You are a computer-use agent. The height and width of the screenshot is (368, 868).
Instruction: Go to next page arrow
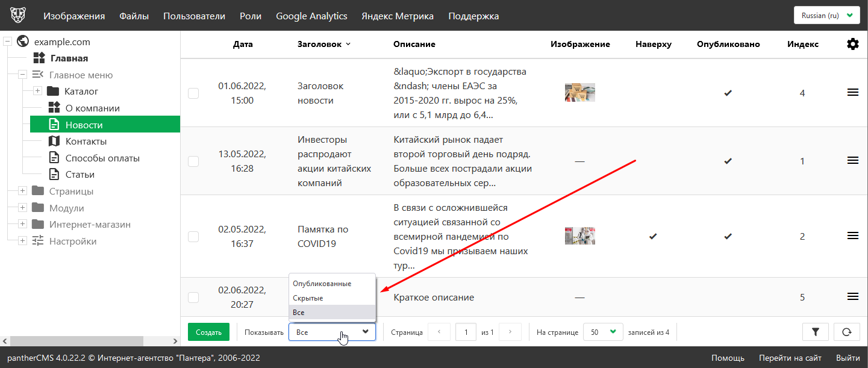click(510, 332)
